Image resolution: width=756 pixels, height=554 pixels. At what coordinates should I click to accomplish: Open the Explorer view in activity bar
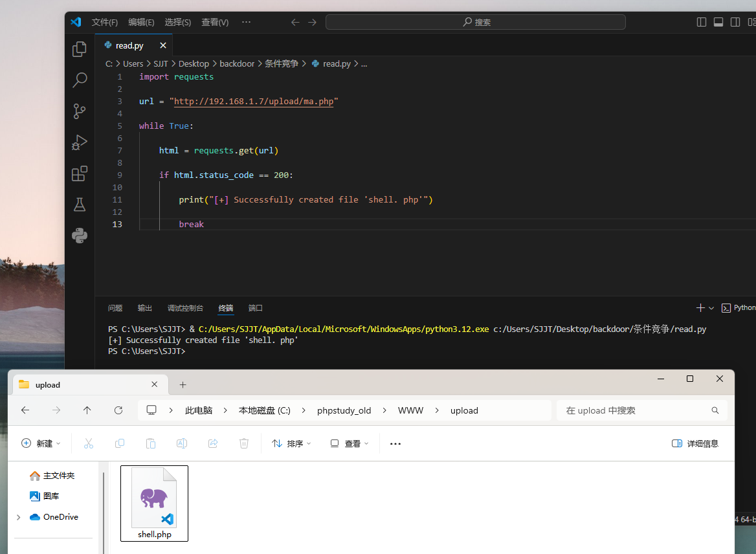pos(80,49)
